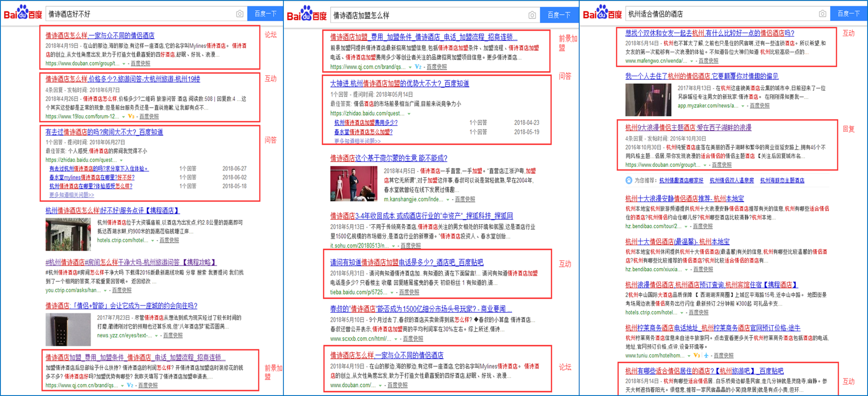Click V3 badge beside 19lou.com URL
Screen dimensions: 868x396
click(x=131, y=116)
